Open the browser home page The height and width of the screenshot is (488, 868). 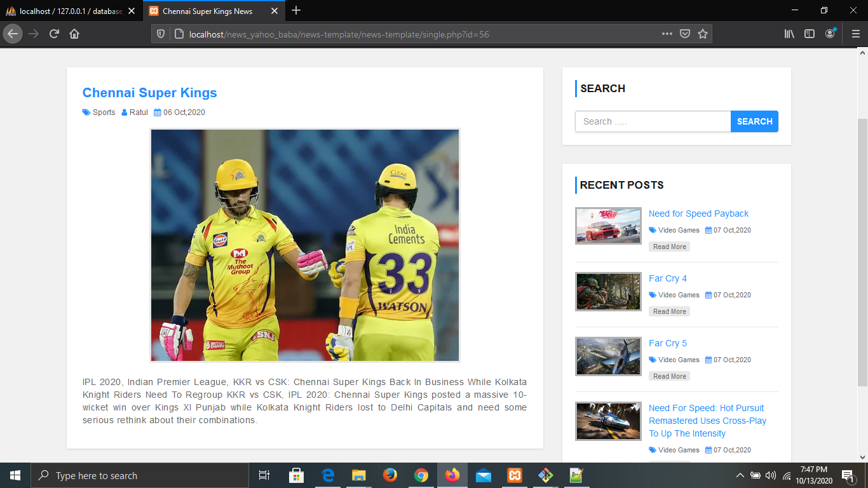coord(74,34)
